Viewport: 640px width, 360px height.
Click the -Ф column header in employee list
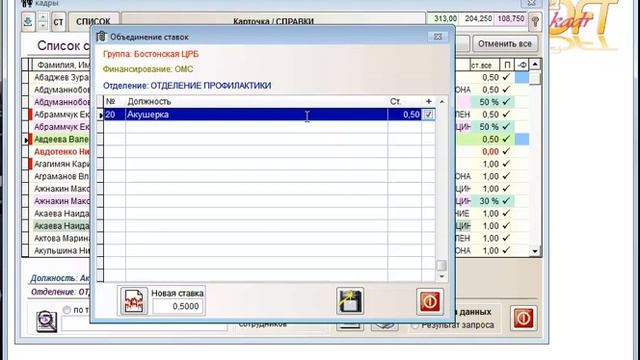point(522,65)
